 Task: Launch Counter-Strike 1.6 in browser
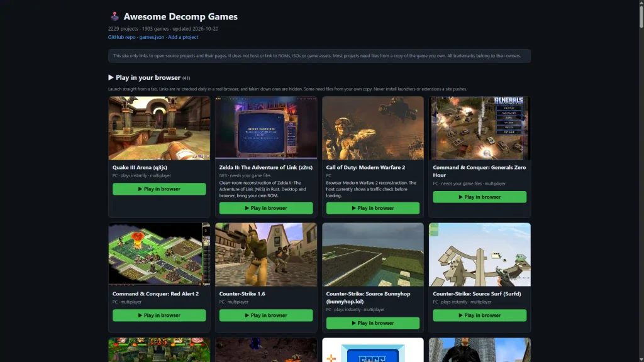(x=266, y=315)
